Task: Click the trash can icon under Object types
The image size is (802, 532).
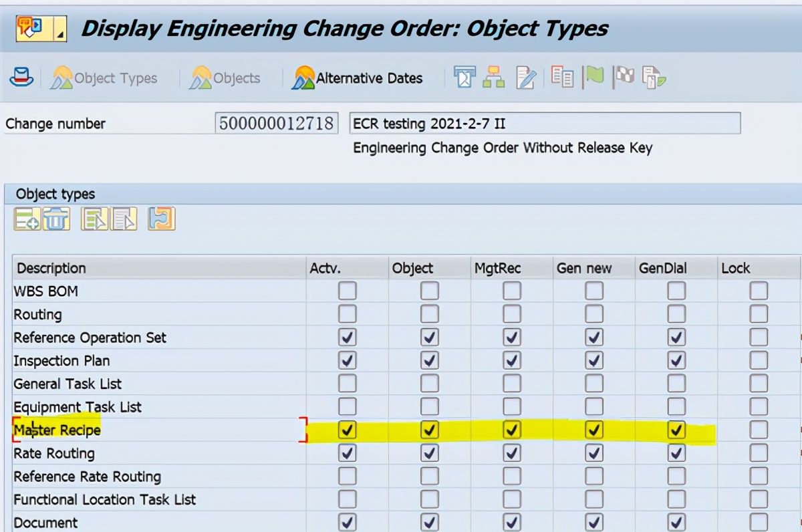Action: click(x=57, y=219)
